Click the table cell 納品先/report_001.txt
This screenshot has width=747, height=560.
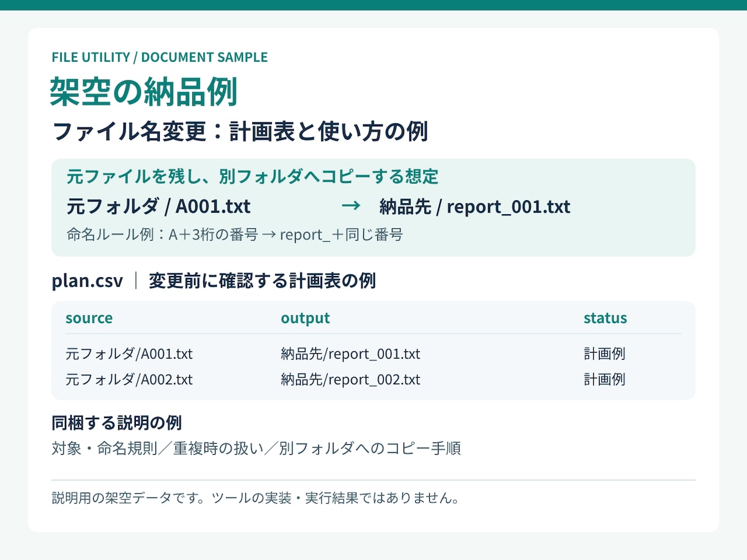pyautogui.click(x=351, y=354)
